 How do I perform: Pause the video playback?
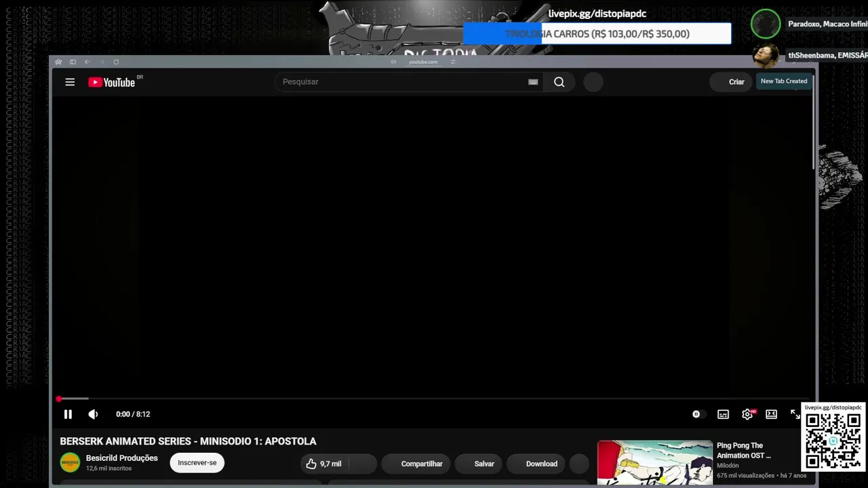[x=68, y=414]
